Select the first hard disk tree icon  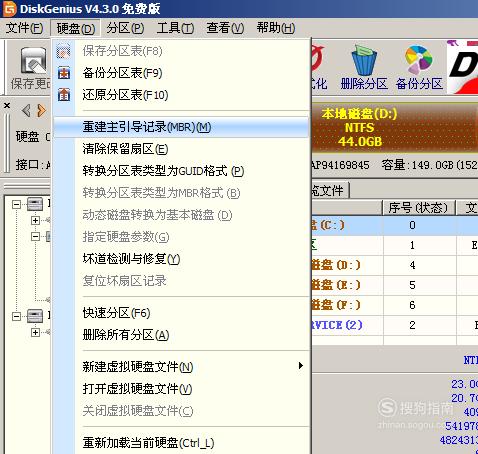(35, 204)
